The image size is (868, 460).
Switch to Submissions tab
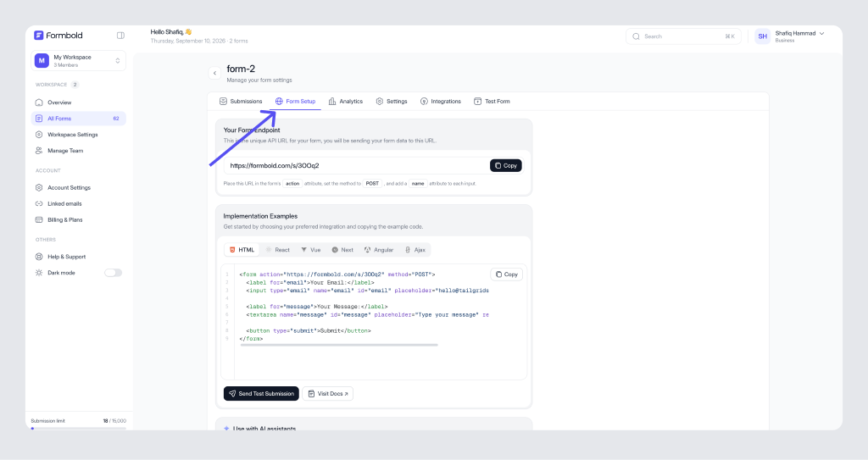point(241,102)
